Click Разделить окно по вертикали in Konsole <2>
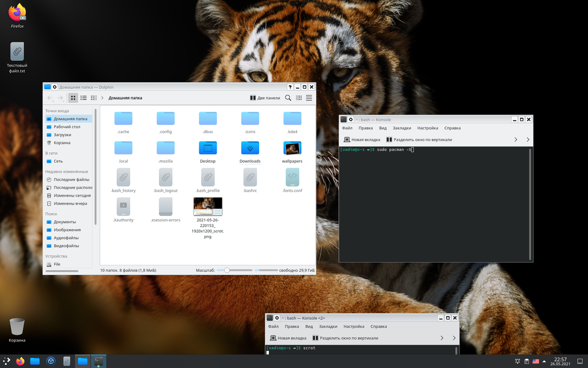This screenshot has height=368, width=588. point(345,338)
